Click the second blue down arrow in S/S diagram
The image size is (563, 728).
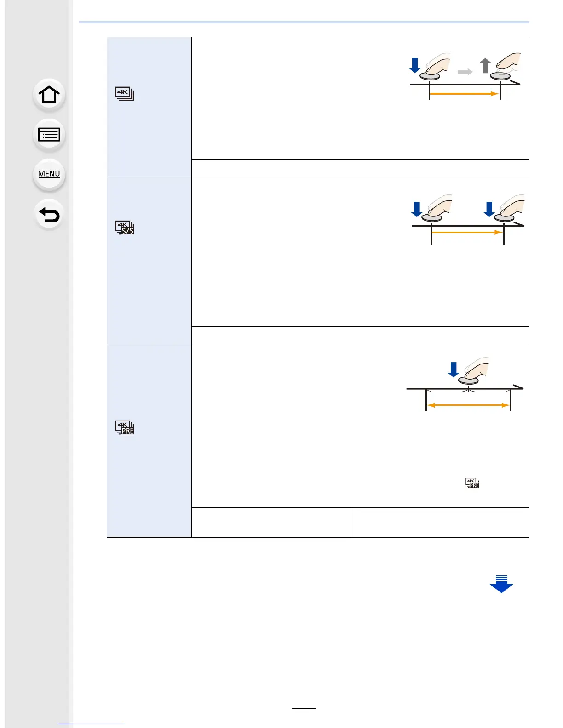pyautogui.click(x=489, y=209)
